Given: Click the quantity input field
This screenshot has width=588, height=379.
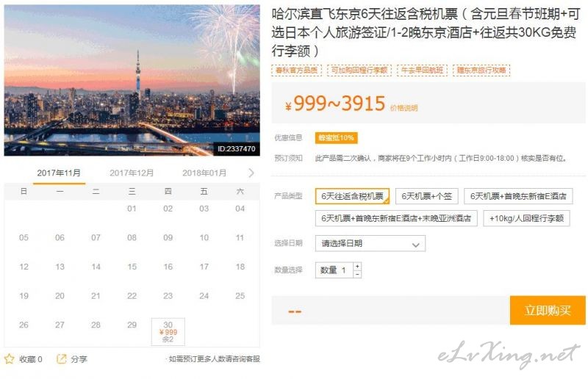Looking at the screenshot, I should pyautogui.click(x=334, y=270).
